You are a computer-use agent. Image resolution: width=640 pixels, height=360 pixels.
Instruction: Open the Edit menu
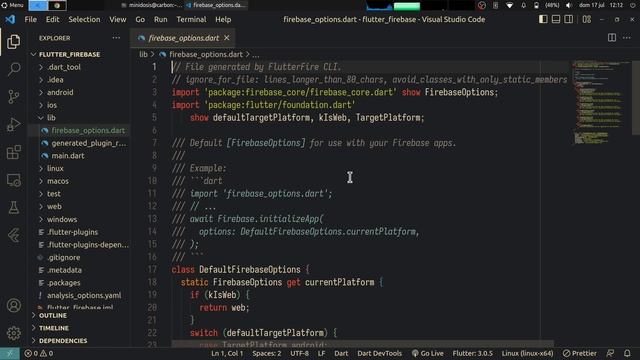point(52,19)
